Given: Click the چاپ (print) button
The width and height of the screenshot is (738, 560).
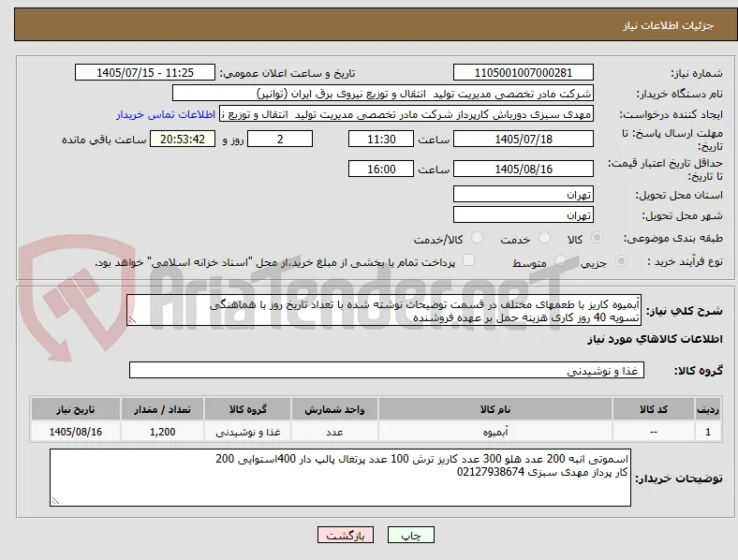Looking at the screenshot, I should click(x=411, y=535).
